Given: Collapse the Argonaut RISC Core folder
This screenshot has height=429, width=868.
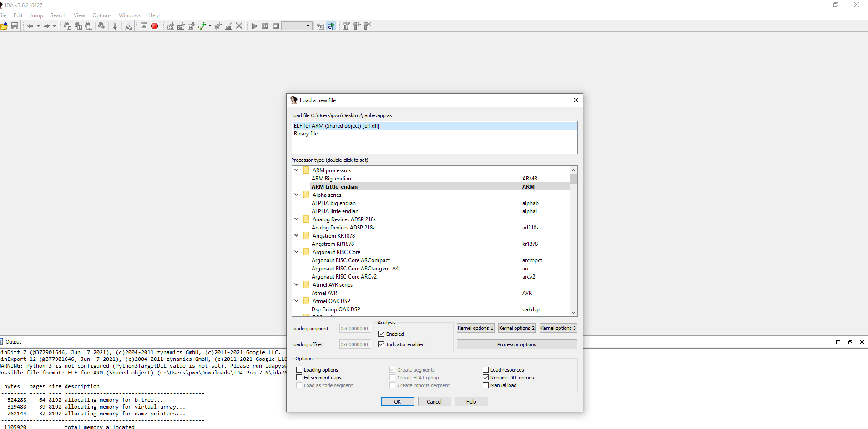Looking at the screenshot, I should (x=297, y=252).
